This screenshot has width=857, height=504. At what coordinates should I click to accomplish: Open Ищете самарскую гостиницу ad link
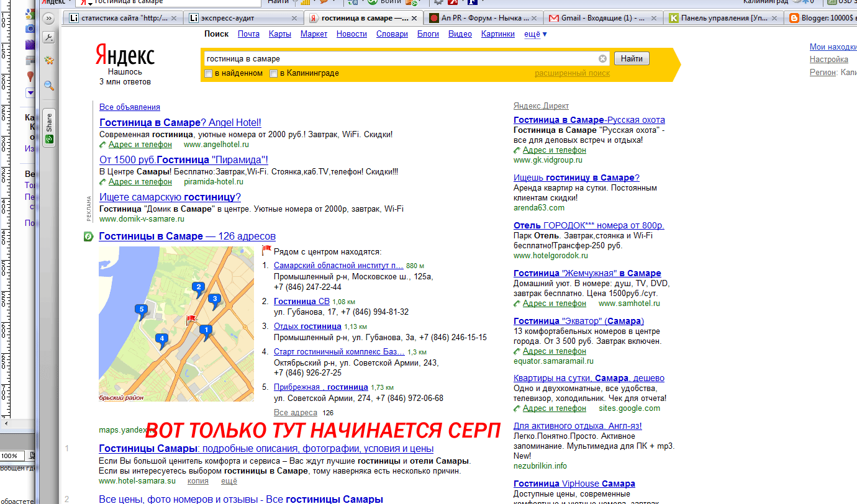tap(170, 197)
